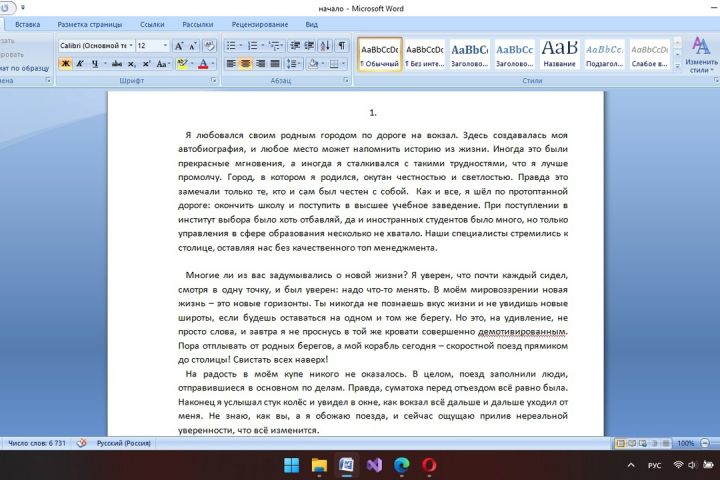Apply numbered list

coord(253,46)
